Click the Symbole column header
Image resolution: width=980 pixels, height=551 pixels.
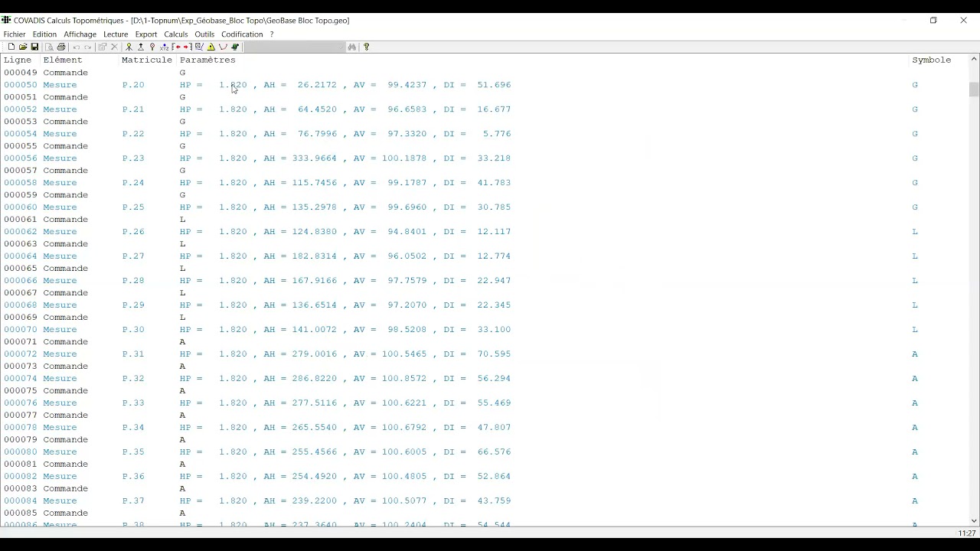(x=932, y=60)
